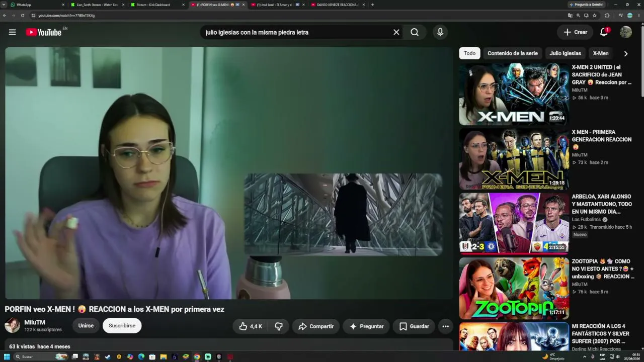Viewport: 644px width, 362px height.
Task: Focus the browser address bar
Action: point(297,16)
